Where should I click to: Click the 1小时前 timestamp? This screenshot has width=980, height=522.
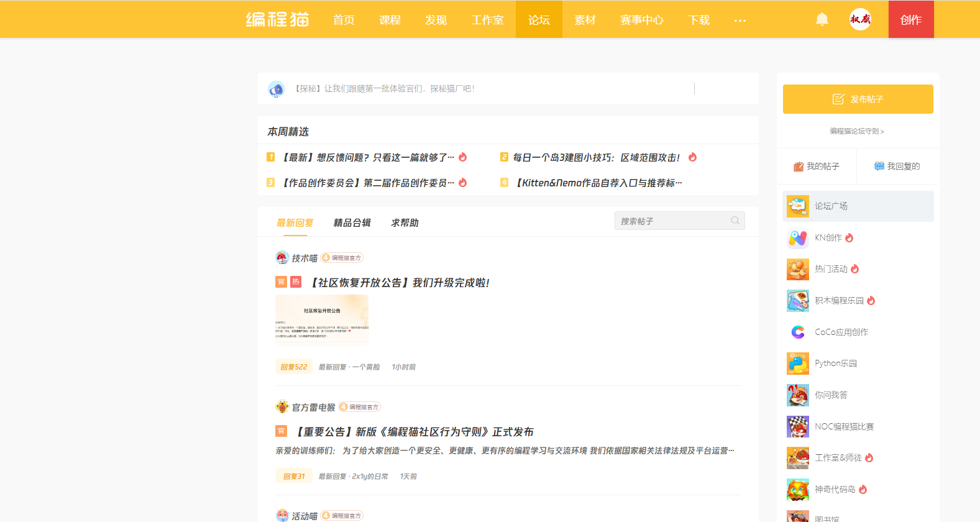403,367
